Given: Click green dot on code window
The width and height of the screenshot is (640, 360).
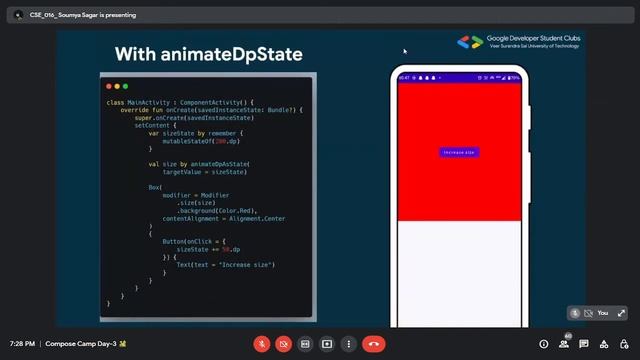Looking at the screenshot, I should click(126, 86).
